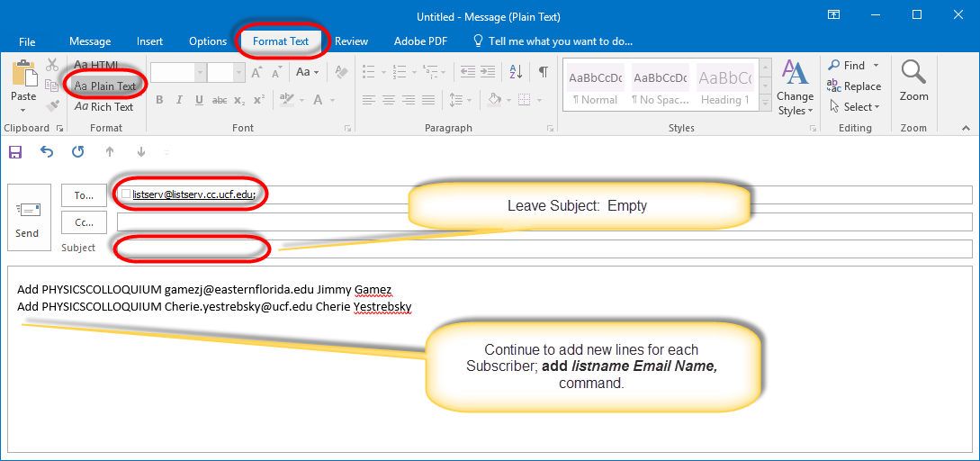Click the Bullets list icon
The image size is (980, 461).
[x=369, y=71]
